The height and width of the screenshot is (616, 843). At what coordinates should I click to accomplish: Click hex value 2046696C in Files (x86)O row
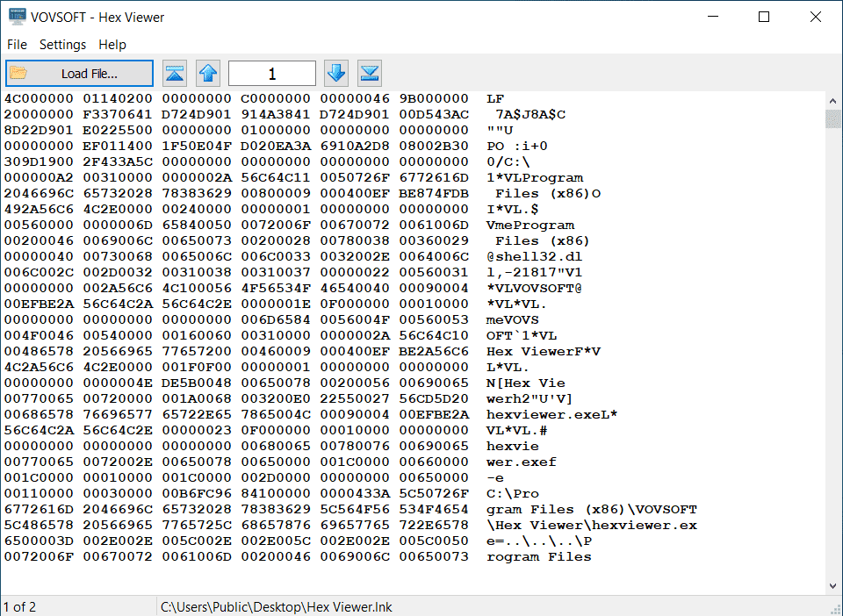(x=39, y=193)
